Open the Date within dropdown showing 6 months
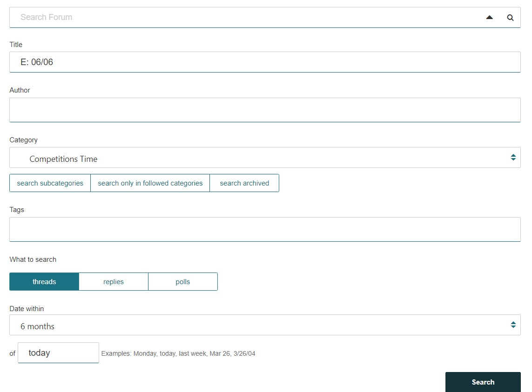 point(265,325)
